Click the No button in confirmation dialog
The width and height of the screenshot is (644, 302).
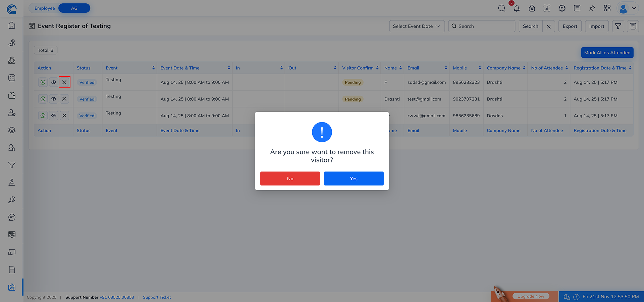tap(290, 179)
